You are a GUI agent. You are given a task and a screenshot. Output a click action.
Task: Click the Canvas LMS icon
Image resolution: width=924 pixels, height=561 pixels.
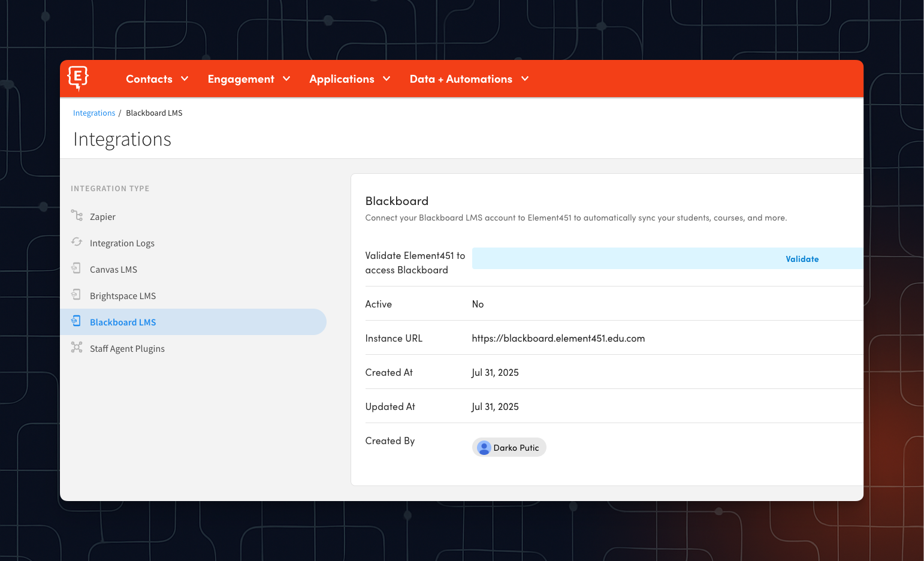click(x=76, y=268)
